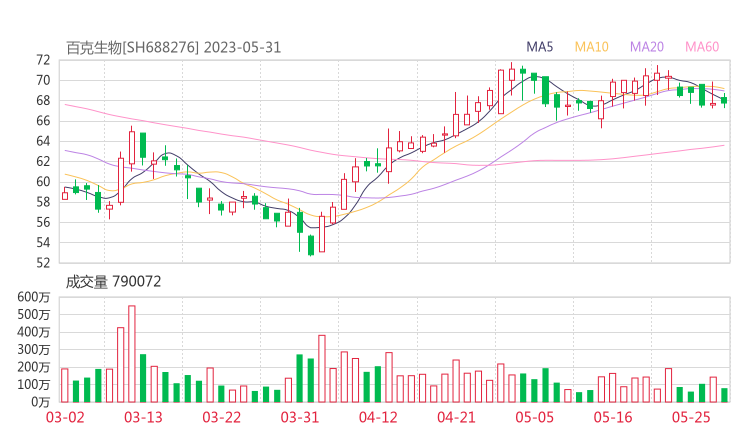
Task: Click the 600万 volume axis label
Action: tap(34, 297)
